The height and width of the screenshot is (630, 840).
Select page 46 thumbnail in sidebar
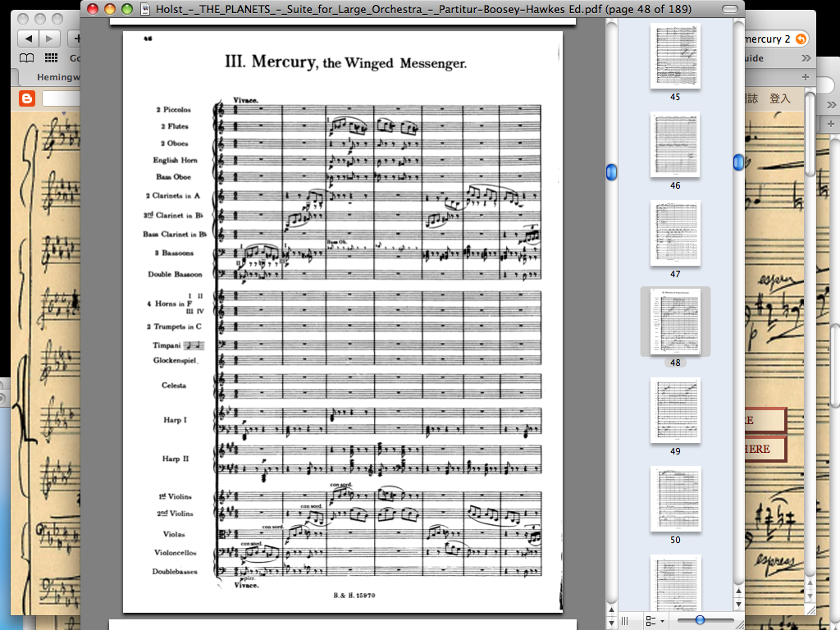click(675, 144)
